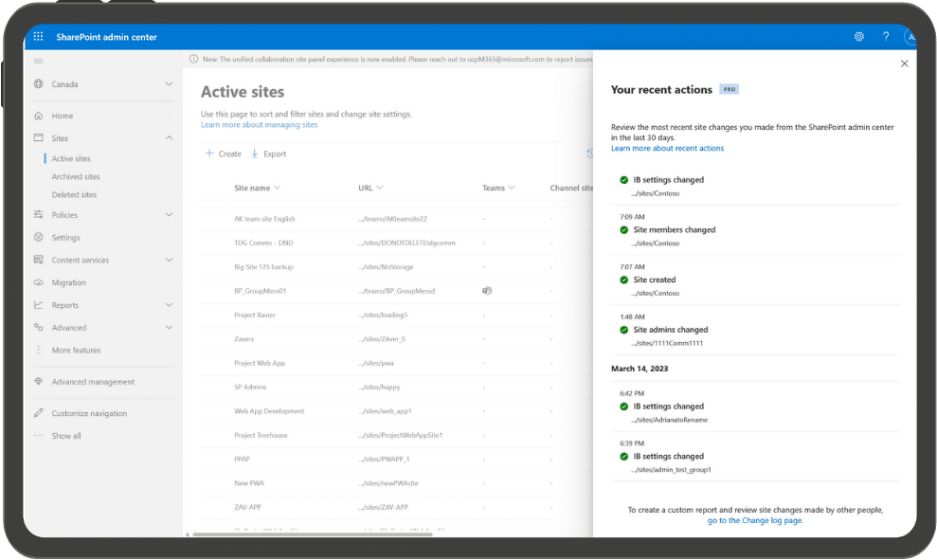Click the Advanced management diamond icon

point(39,381)
